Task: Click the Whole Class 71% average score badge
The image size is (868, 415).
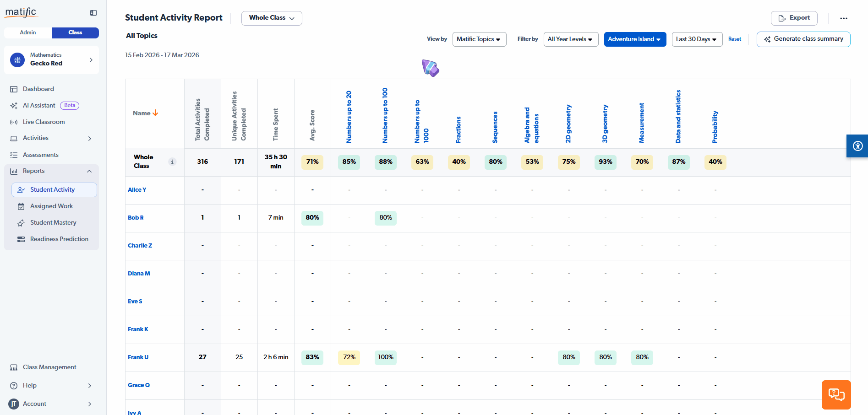Action: coord(312,162)
